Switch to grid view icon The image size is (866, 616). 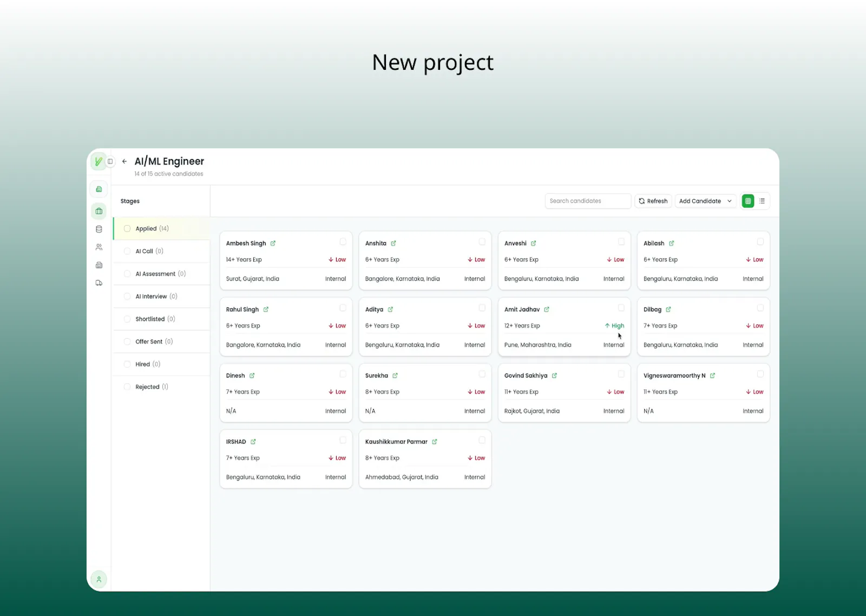pyautogui.click(x=748, y=201)
